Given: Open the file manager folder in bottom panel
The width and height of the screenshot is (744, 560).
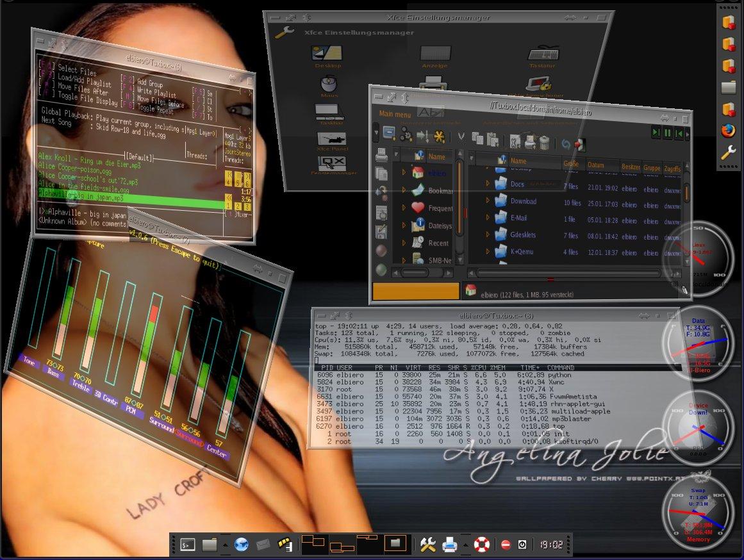Looking at the screenshot, I should pos(210,545).
